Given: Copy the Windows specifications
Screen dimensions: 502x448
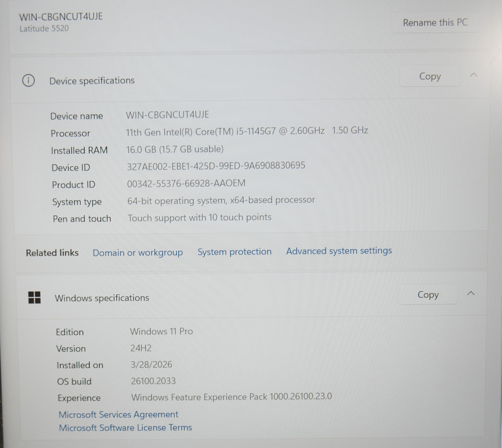Looking at the screenshot, I should [428, 295].
